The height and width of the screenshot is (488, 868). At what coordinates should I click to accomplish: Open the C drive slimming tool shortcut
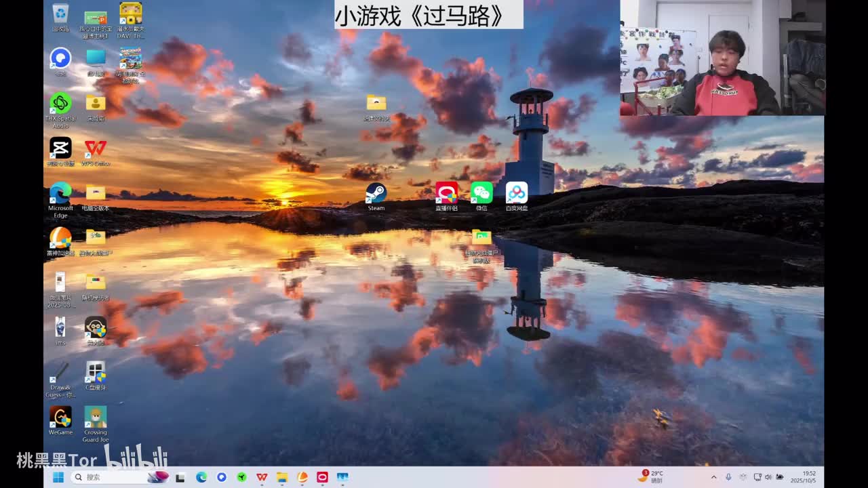96,375
